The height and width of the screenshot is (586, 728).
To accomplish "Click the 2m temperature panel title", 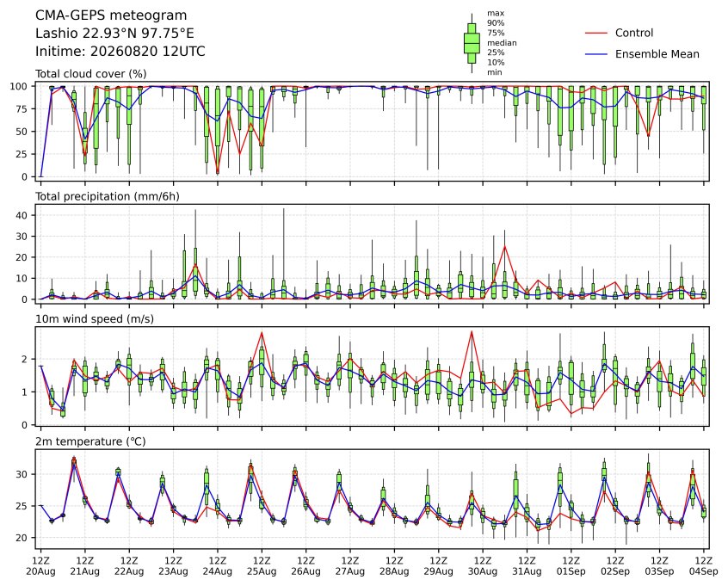I will click(x=90, y=441).
